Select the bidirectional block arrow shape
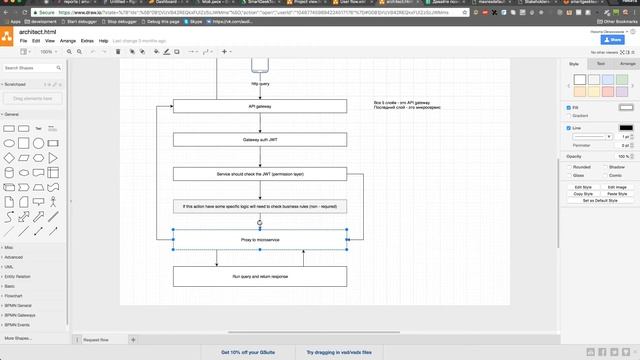Screen dimensions: 640x360 click(x=24, y=216)
